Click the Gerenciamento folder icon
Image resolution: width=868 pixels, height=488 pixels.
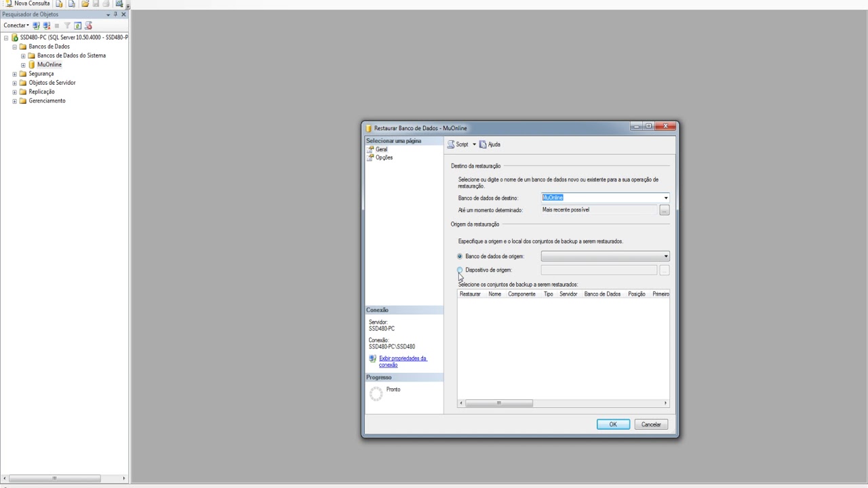[x=23, y=101]
